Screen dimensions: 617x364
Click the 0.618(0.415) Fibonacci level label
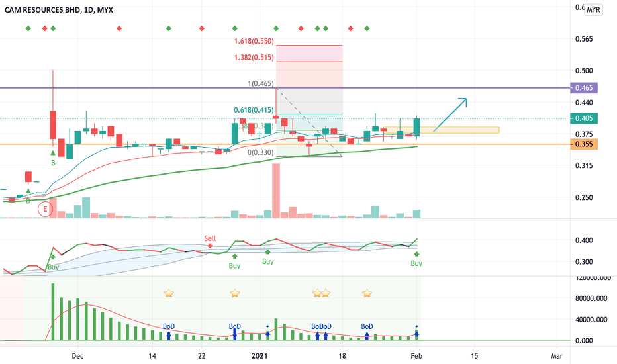point(254,110)
